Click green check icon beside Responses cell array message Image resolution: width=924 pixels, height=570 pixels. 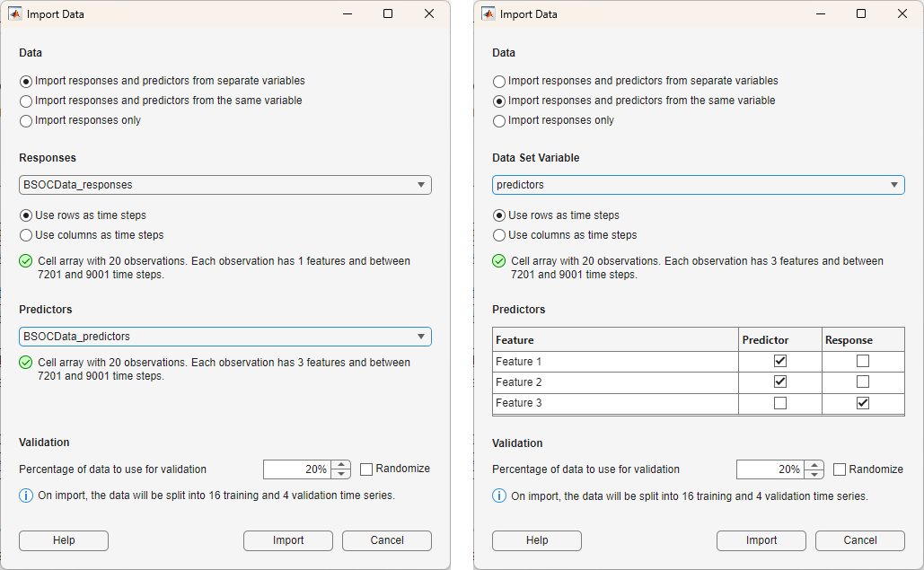24,260
